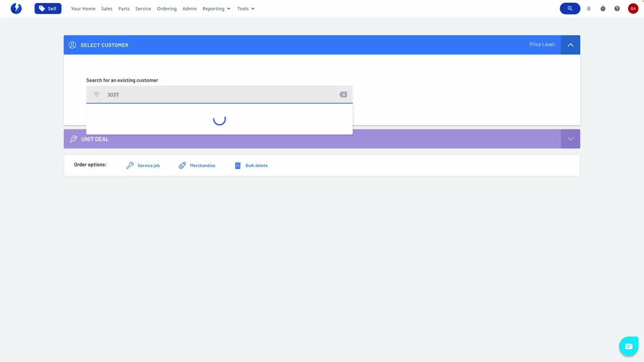Click the Price Level label
644x362 pixels.
542,44
